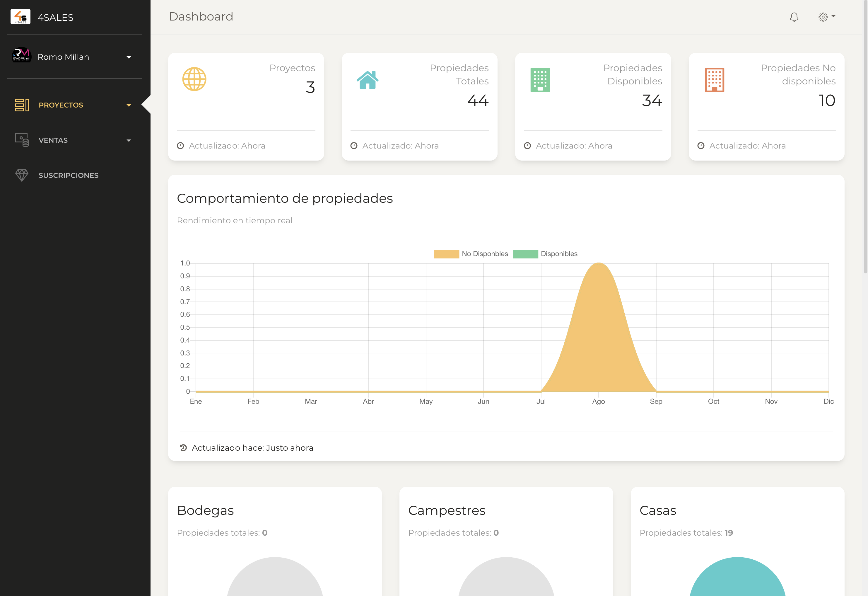868x596 pixels.
Task: Expand the Romo Millan account dropdown arrow
Action: 129,57
